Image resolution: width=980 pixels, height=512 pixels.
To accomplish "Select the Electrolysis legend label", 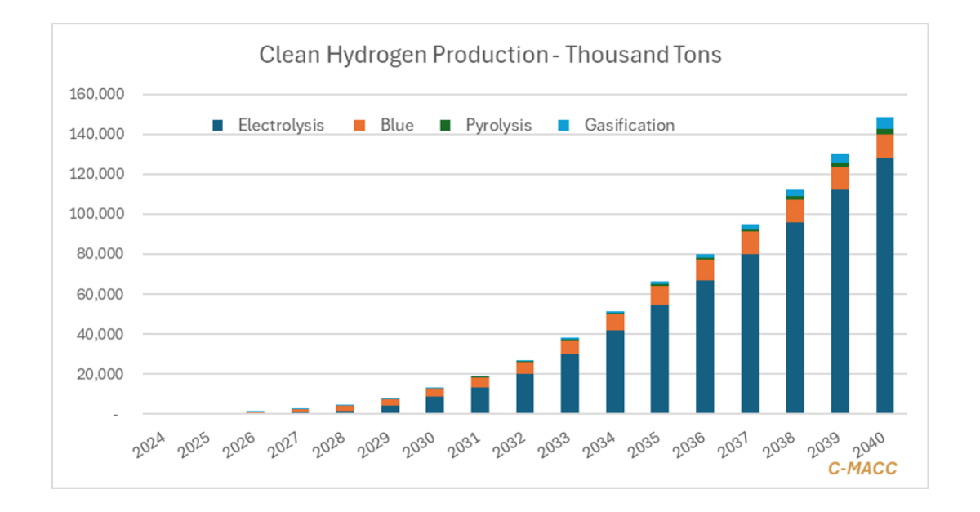I will click(281, 126).
